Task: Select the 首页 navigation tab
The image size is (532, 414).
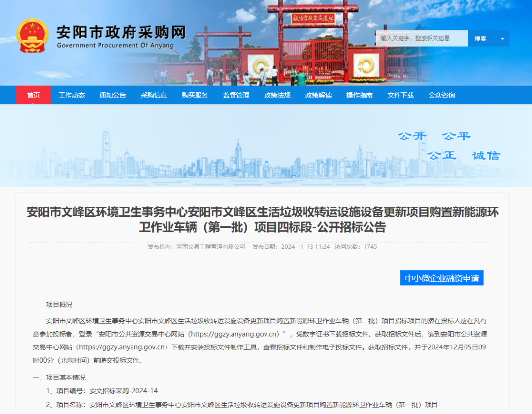Action: [33, 95]
